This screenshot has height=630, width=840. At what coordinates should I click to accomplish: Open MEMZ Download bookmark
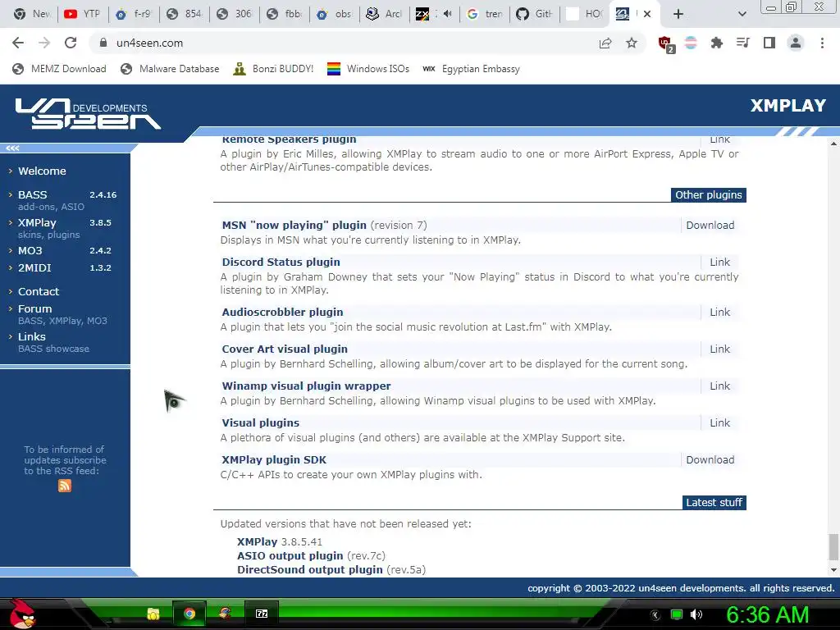point(59,69)
